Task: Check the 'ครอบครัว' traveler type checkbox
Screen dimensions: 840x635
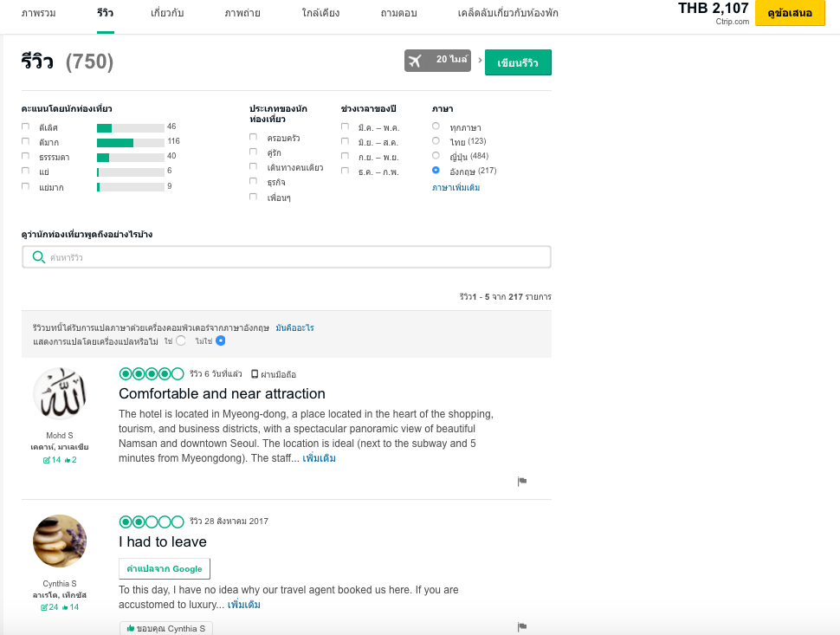Action: coord(253,137)
